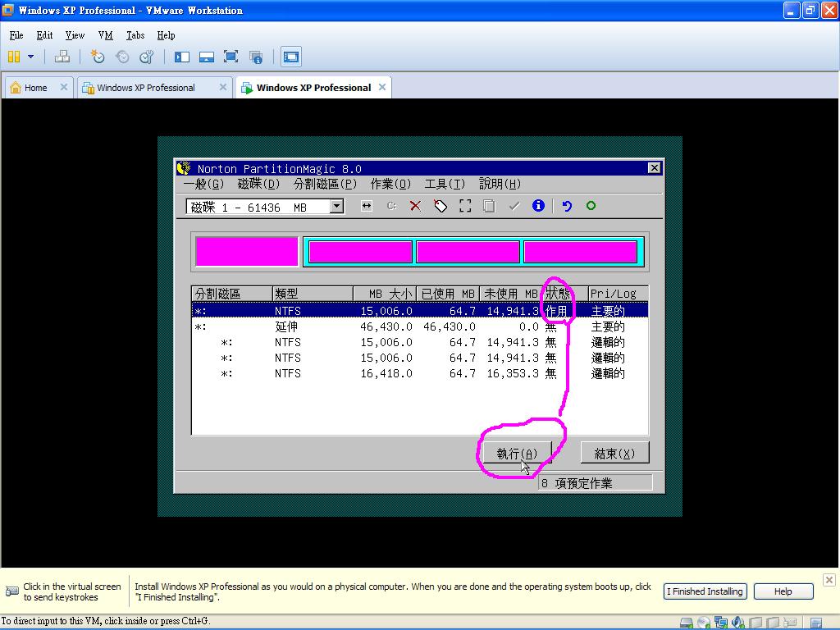Open the 作業(O) menu
Screen dimensions: 840x630
click(x=390, y=185)
